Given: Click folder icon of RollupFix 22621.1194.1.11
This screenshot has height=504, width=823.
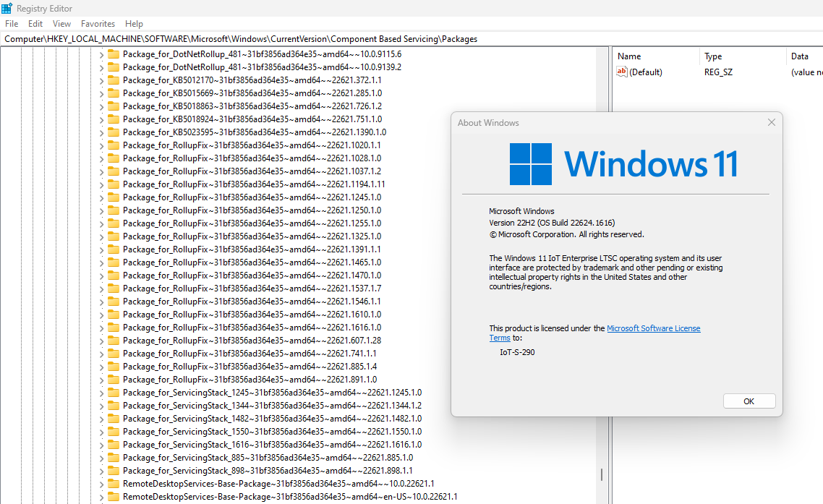Looking at the screenshot, I should tap(114, 184).
